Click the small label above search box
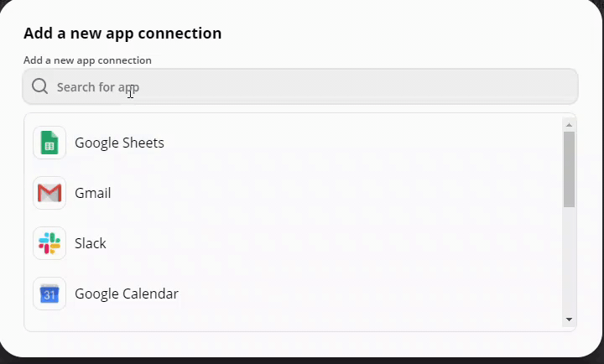The height and width of the screenshot is (364, 604). pos(87,60)
